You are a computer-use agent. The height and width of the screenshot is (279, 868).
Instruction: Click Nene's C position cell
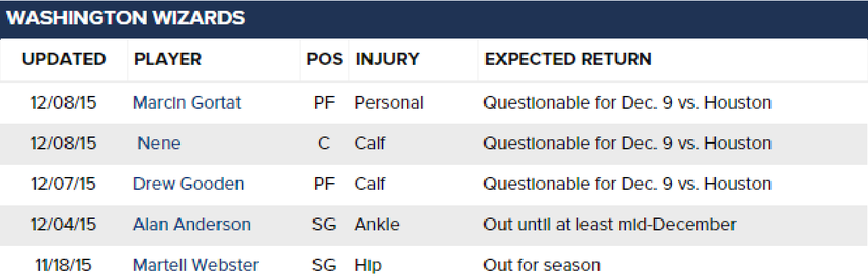click(x=324, y=143)
